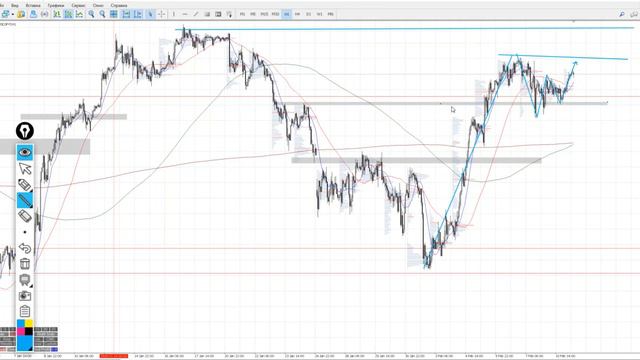The height and width of the screenshot is (360, 640).
Task: Select the Epic Pen eraser tool
Action: pyautogui.click(x=25, y=216)
